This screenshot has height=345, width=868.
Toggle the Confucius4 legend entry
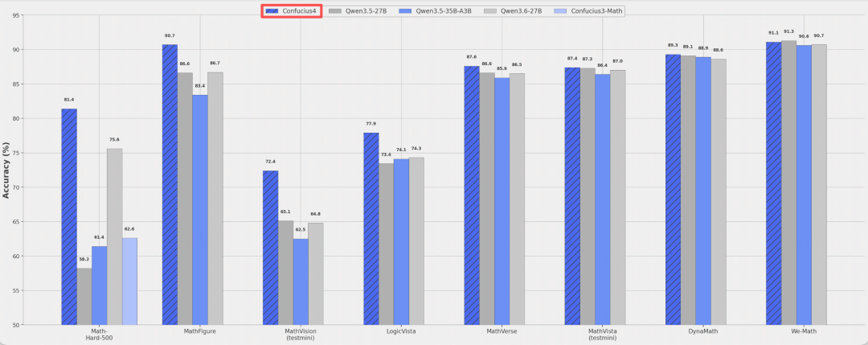291,11
